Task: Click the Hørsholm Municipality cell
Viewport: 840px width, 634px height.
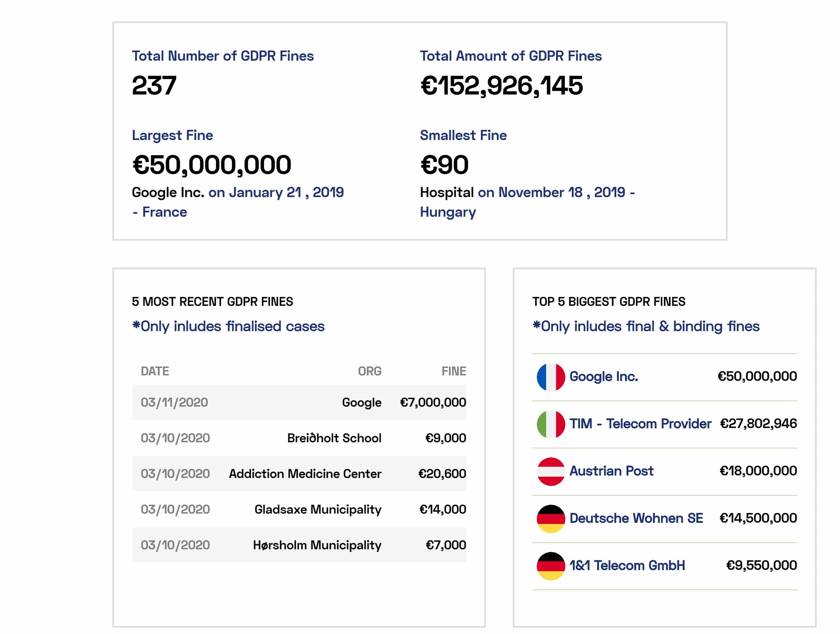Action: tap(317, 545)
